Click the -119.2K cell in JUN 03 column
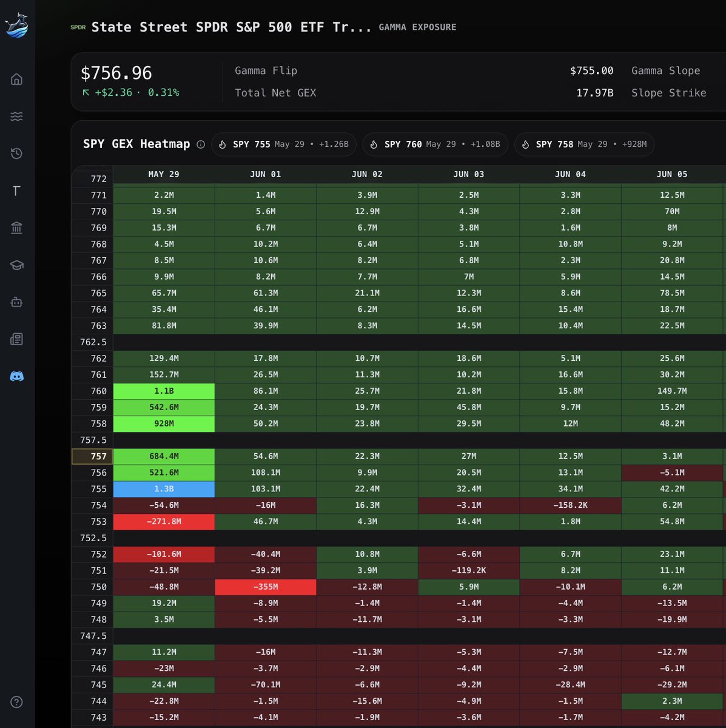 pyautogui.click(x=469, y=571)
